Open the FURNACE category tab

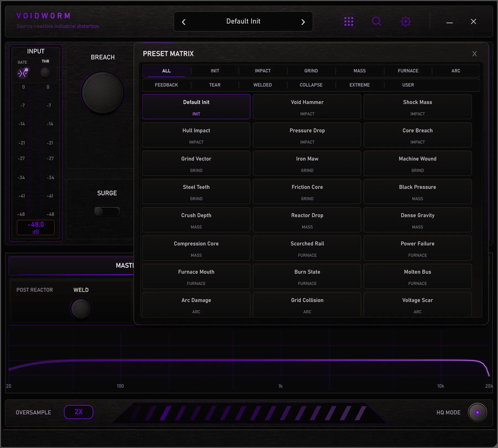point(408,71)
